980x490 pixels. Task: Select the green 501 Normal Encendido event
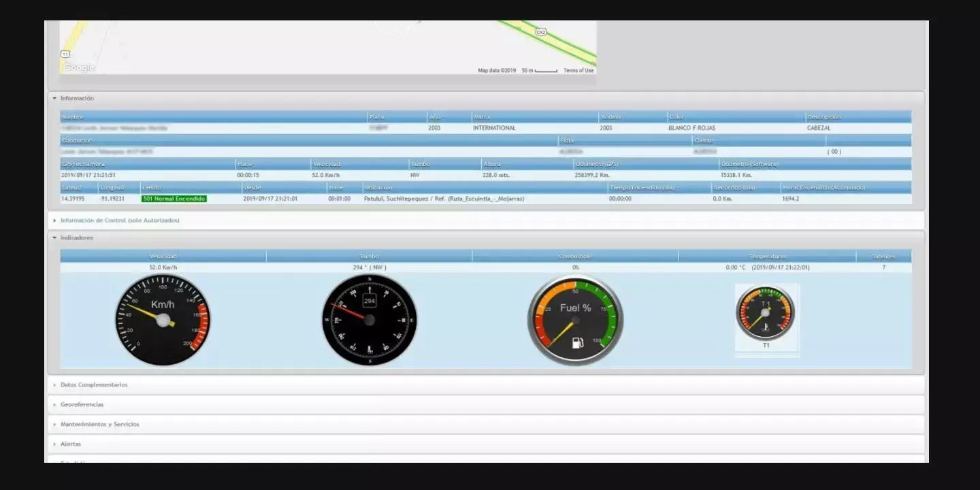pyautogui.click(x=174, y=199)
